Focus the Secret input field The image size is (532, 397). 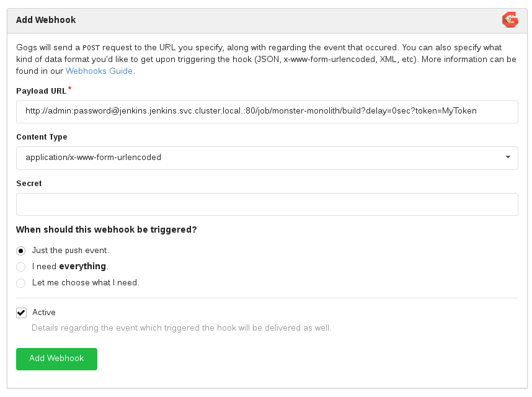pyautogui.click(x=267, y=204)
